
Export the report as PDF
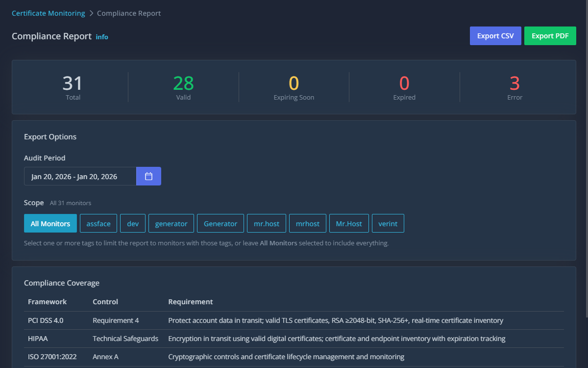(550, 35)
